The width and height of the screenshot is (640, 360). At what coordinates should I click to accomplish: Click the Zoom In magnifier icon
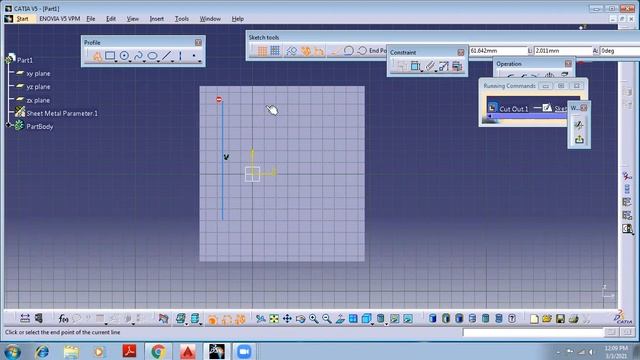pos(313,319)
